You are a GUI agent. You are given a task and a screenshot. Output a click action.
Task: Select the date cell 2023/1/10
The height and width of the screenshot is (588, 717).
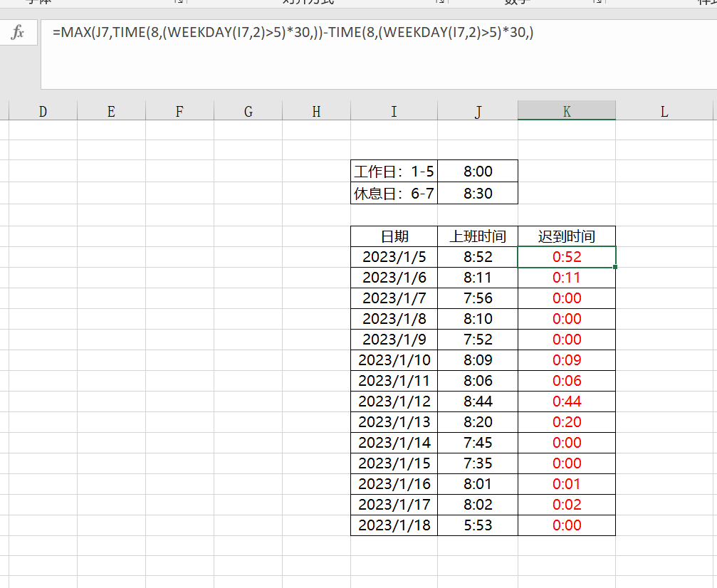coord(394,359)
